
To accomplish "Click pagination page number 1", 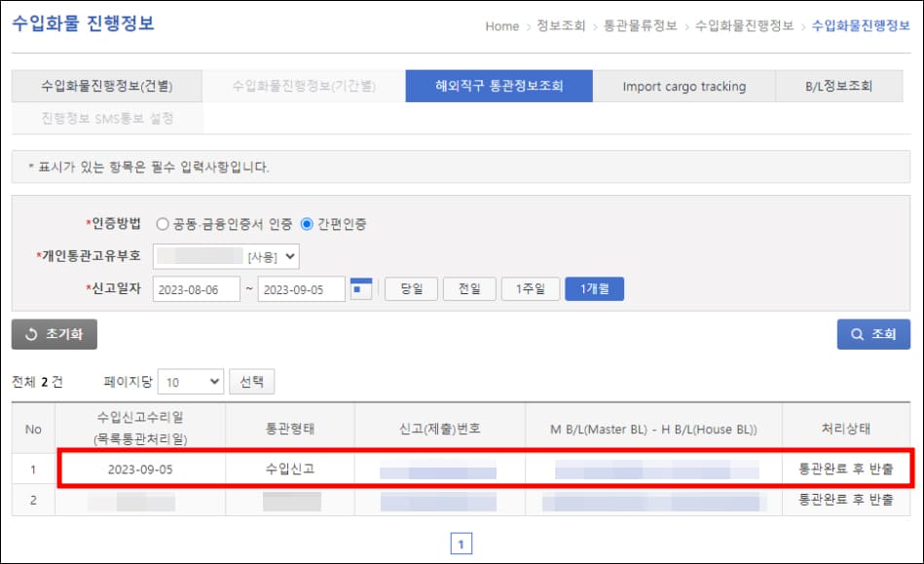I will pos(462,543).
